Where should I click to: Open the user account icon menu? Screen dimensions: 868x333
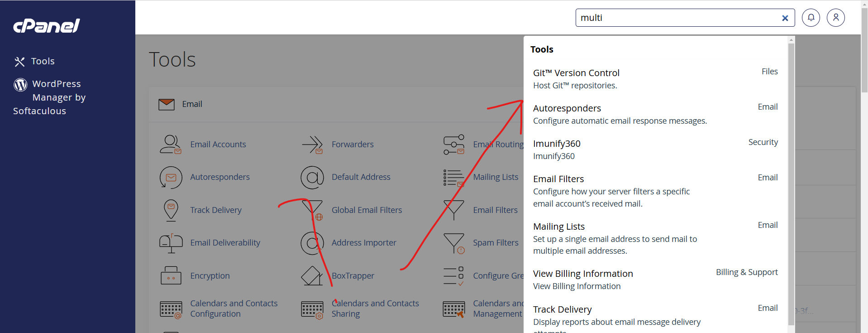pos(835,18)
